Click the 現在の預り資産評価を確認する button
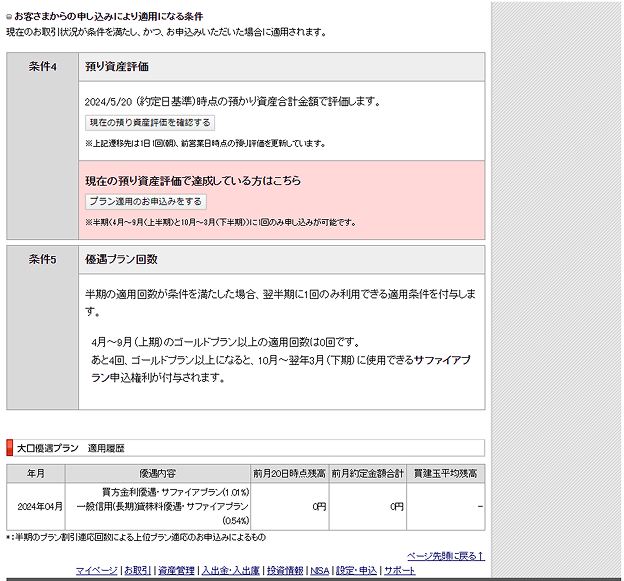The height and width of the screenshot is (581, 624). (149, 123)
